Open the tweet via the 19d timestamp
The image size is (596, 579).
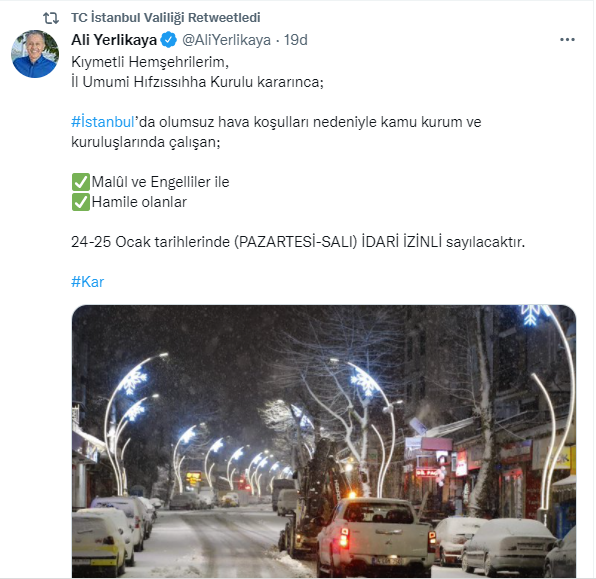296,40
